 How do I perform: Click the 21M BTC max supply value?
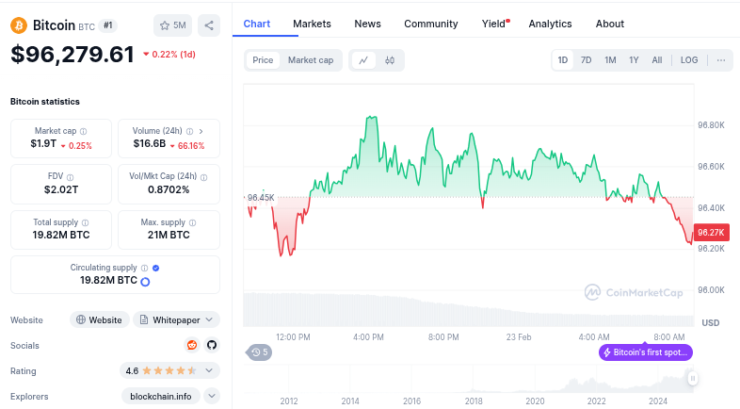pos(168,235)
